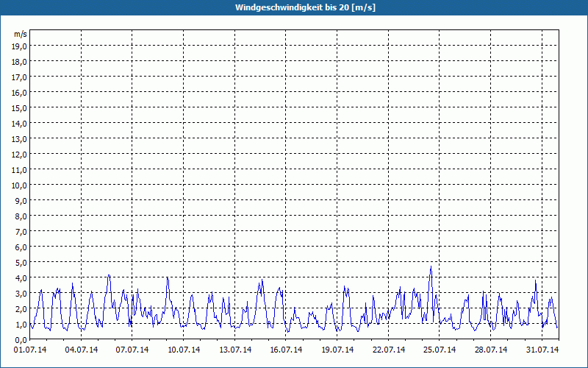Click the '13,0' y-axis value
Image resolution: width=588 pixels, height=368 pixels.
click(20, 139)
